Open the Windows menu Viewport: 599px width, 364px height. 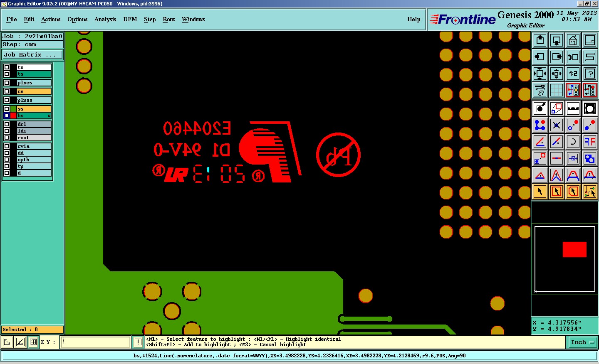193,20
